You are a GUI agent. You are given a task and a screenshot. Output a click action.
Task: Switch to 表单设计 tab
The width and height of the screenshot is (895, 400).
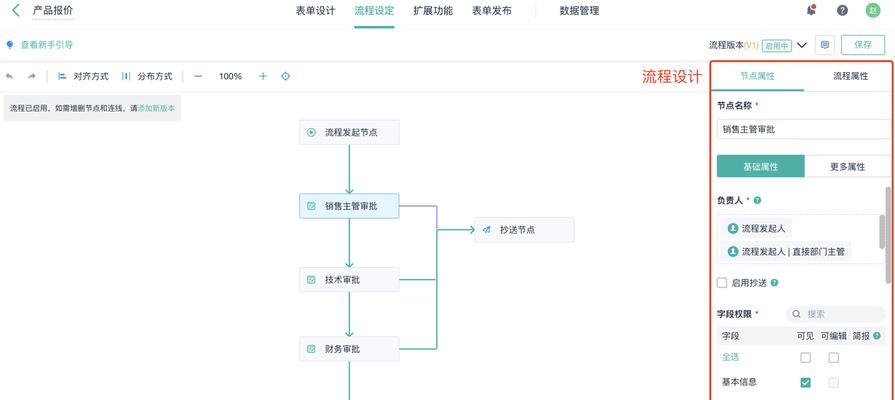[316, 10]
